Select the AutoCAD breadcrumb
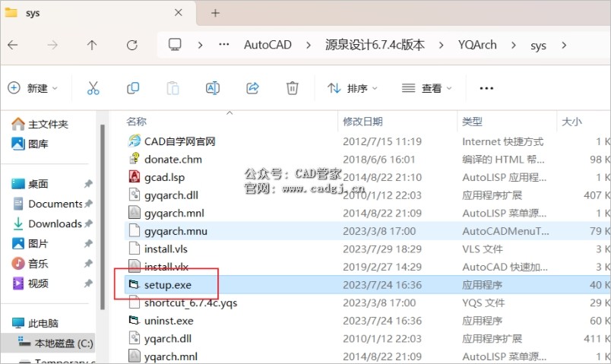The height and width of the screenshot is (364, 611). 268,45
